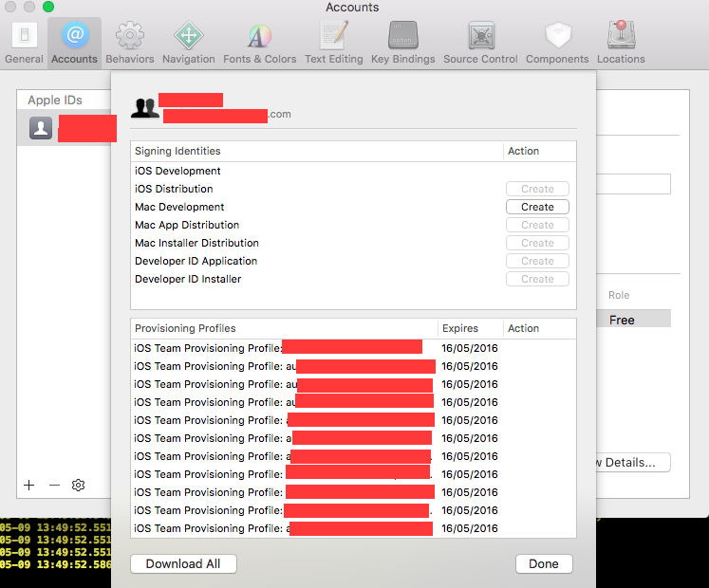Open Key Bindings preferences
Screen dimensions: 709x588
[x=402, y=44]
